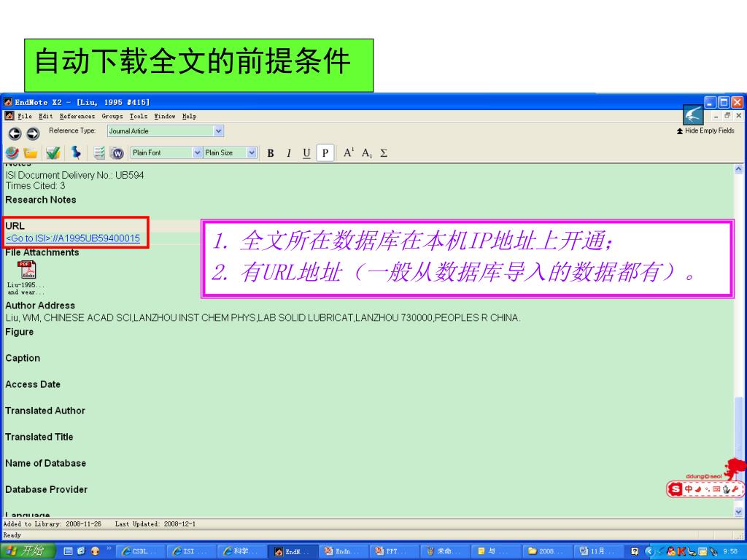Go to the next reference arrow
The height and width of the screenshot is (560, 747).
click(33, 134)
